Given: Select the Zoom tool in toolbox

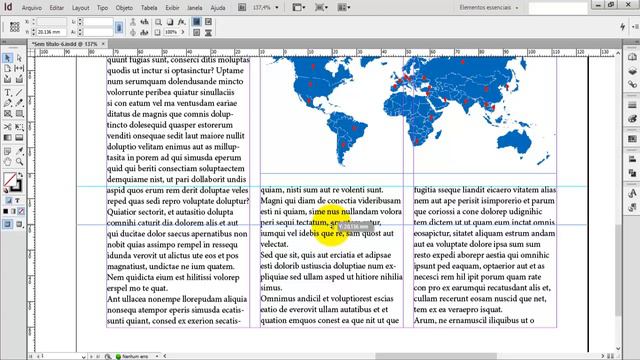Looking at the screenshot, I should 19,162.
